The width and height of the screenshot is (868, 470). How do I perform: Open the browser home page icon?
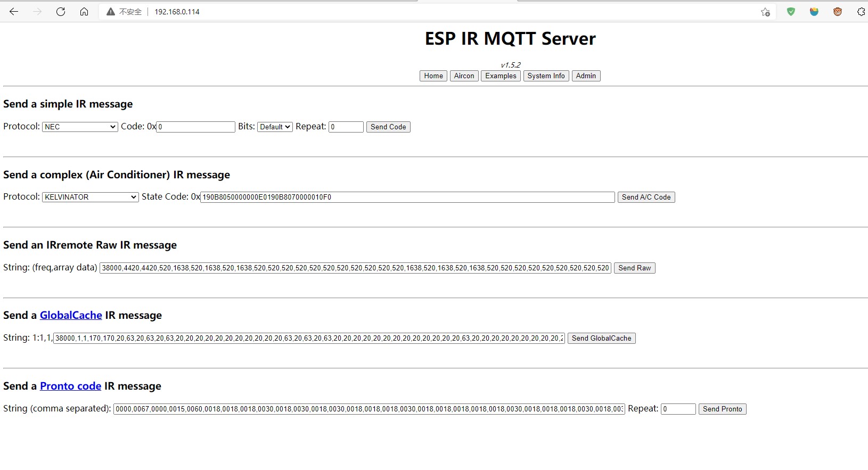coord(84,12)
